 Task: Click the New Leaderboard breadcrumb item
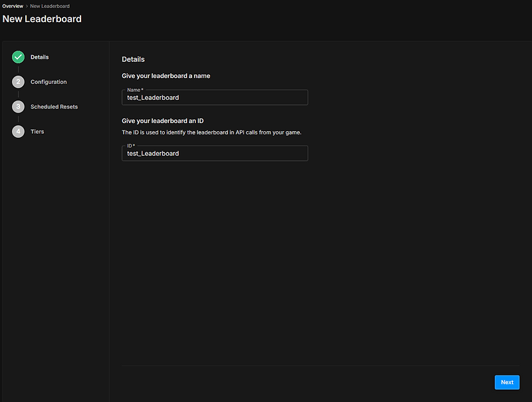(50, 6)
